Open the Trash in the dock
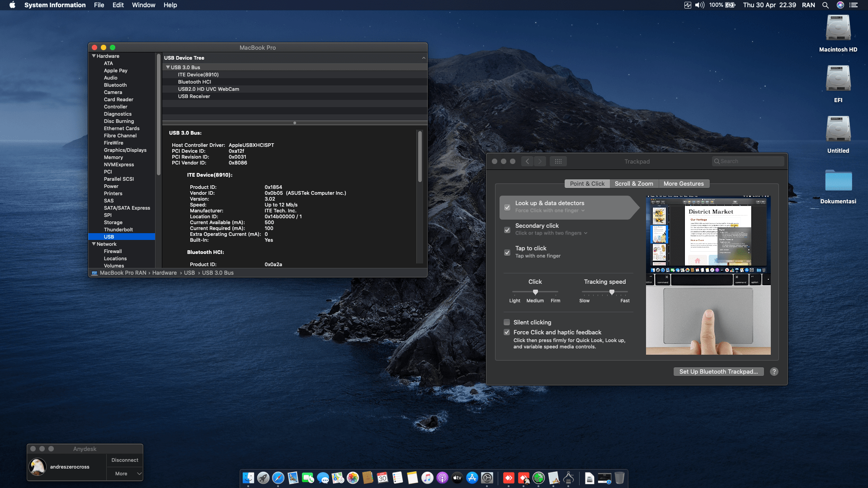The image size is (868, 488). click(619, 478)
